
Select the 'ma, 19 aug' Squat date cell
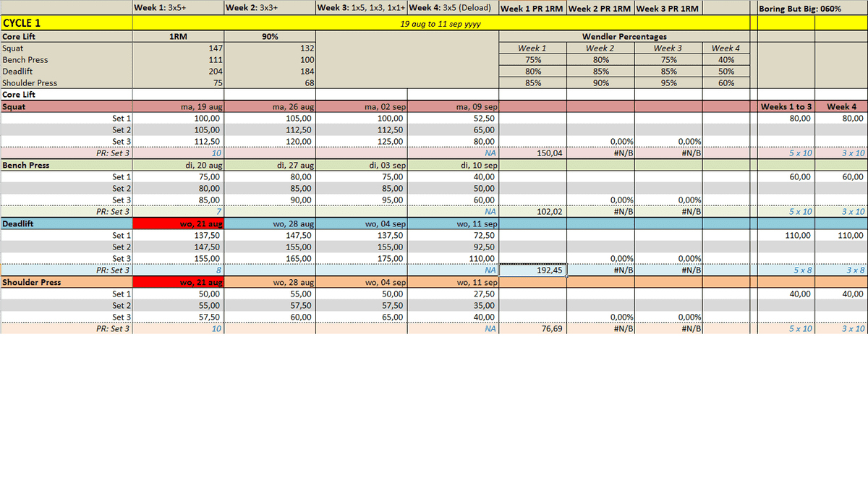coord(178,107)
